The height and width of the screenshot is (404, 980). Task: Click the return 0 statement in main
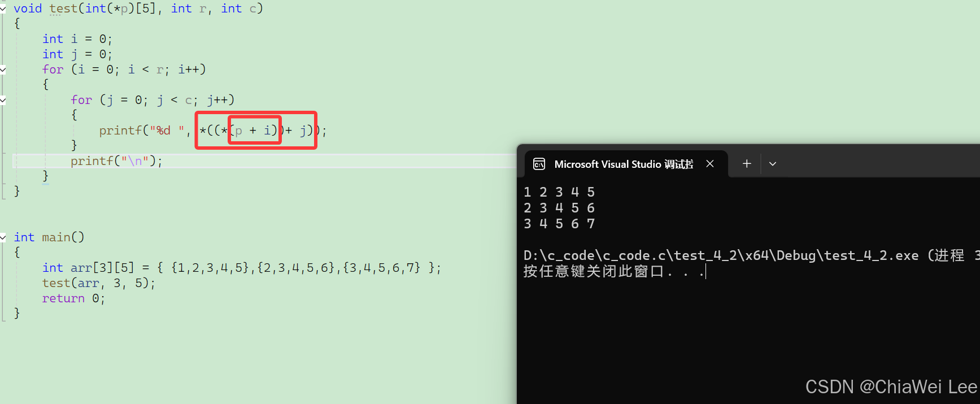coord(73,298)
